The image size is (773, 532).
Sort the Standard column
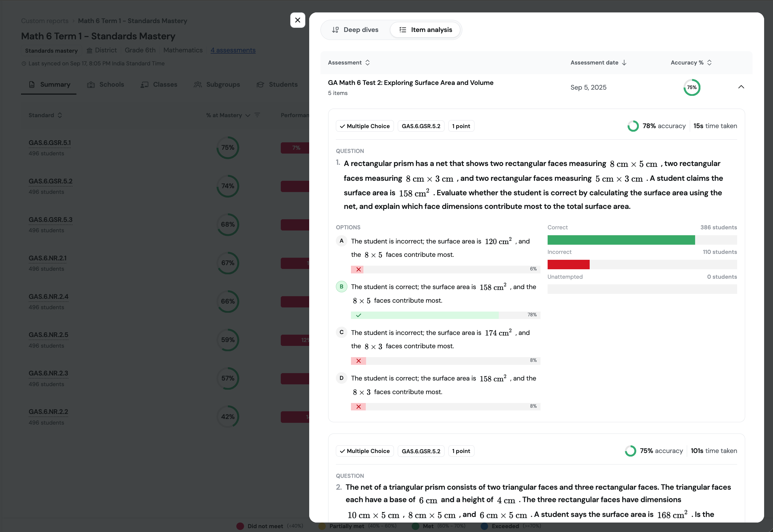point(60,115)
